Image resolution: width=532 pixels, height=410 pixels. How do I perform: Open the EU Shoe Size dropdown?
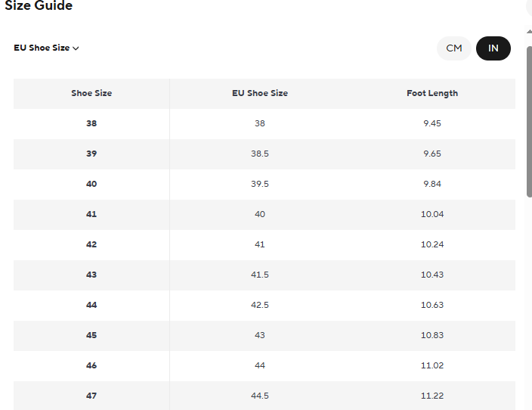click(45, 48)
